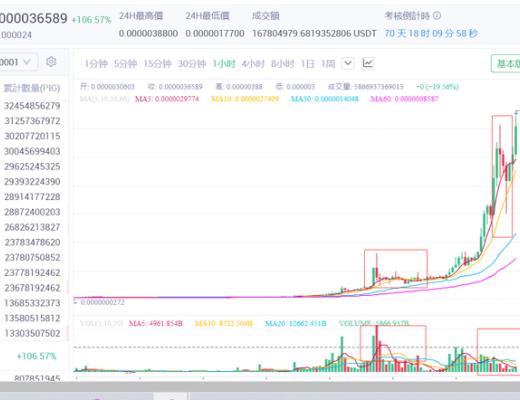Screen dimensions: 520x400
Task: Select the 1日 timeframe tab
Action: coord(307,63)
